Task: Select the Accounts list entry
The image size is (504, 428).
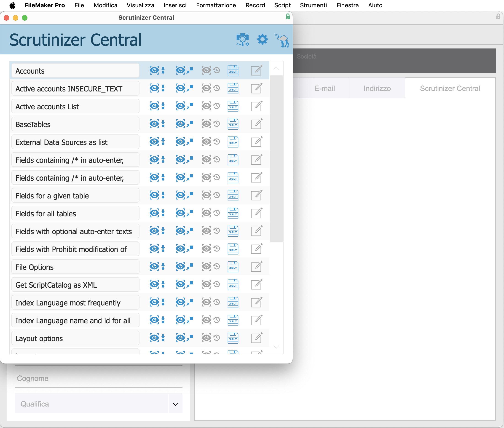Action: [x=75, y=71]
